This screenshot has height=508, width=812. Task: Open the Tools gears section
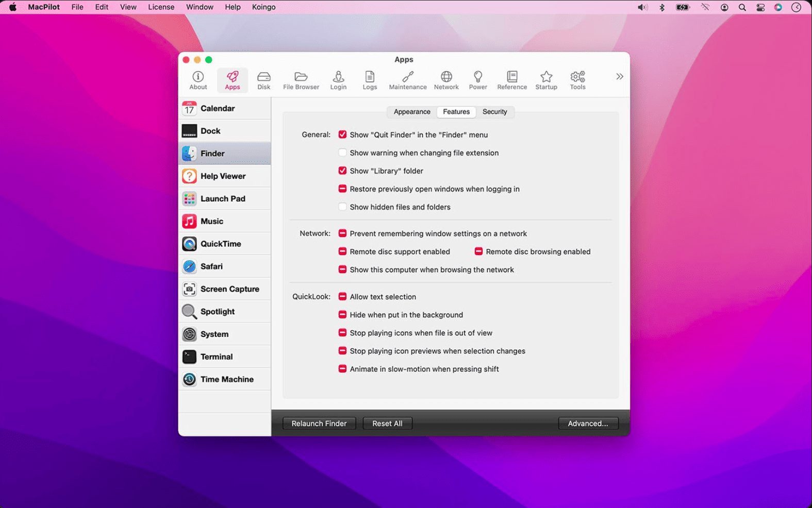point(577,80)
